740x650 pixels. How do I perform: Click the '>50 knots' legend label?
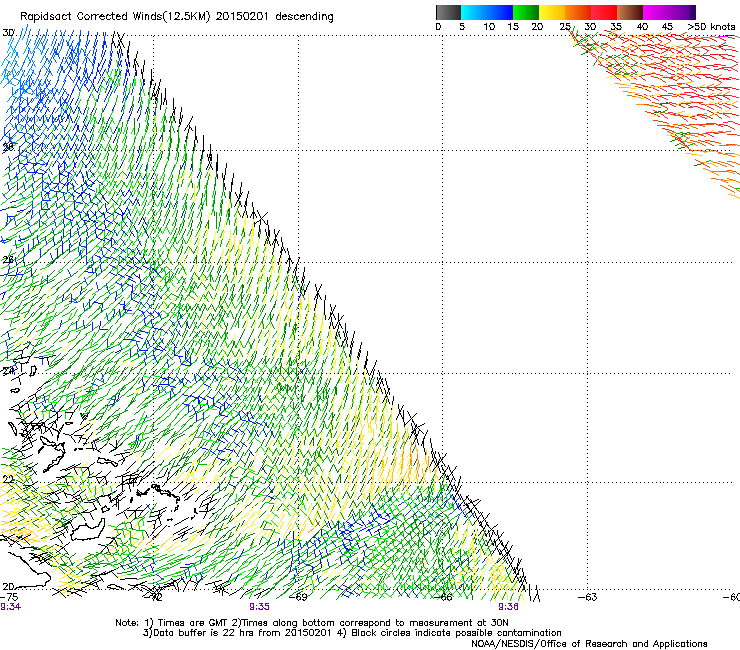pos(711,26)
